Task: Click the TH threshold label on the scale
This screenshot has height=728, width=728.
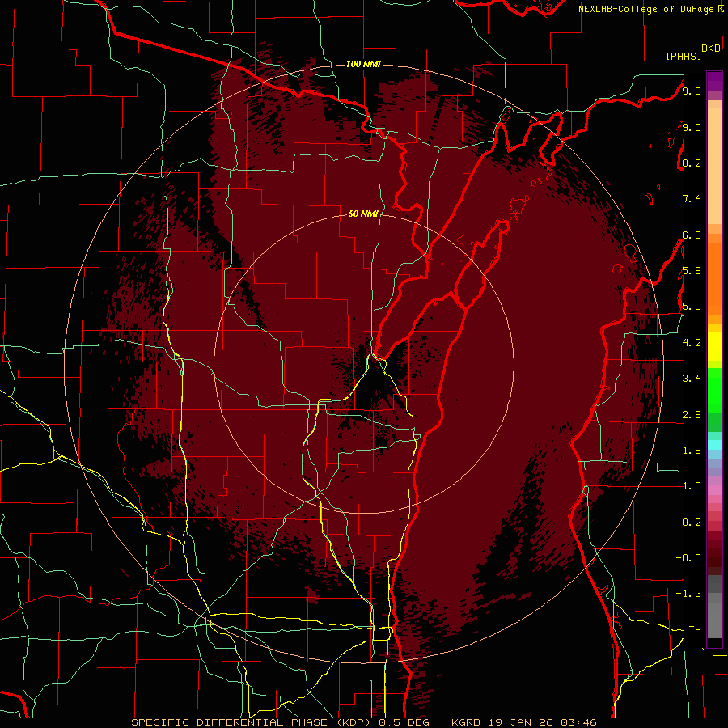Action: tap(695, 630)
